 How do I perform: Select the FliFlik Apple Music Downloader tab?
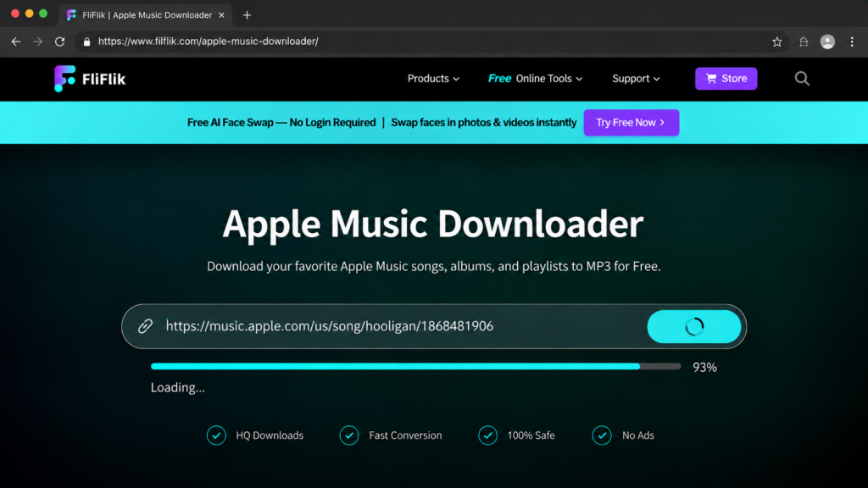pos(145,15)
